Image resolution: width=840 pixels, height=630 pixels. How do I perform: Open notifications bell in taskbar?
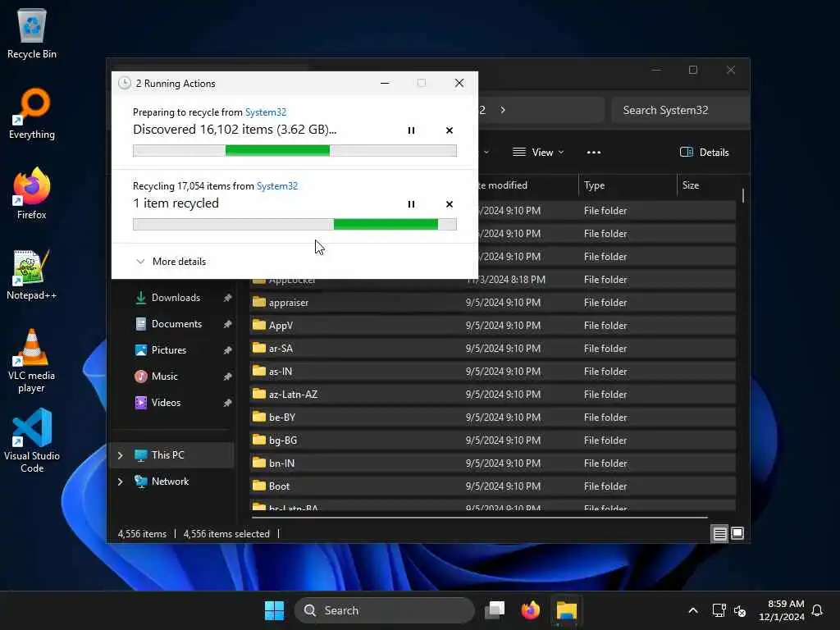817,610
